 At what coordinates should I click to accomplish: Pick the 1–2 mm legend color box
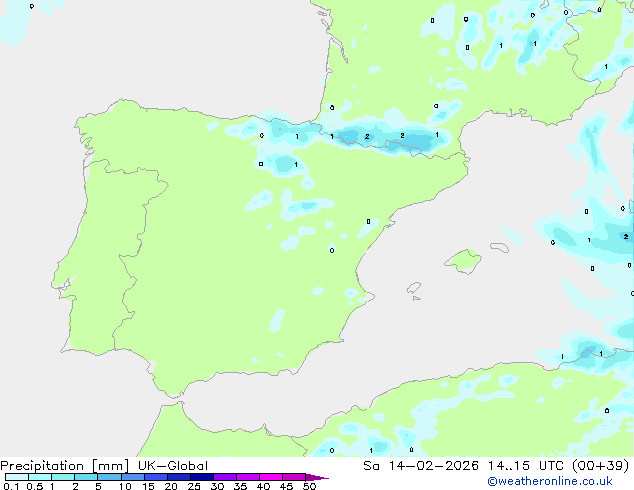(63, 477)
